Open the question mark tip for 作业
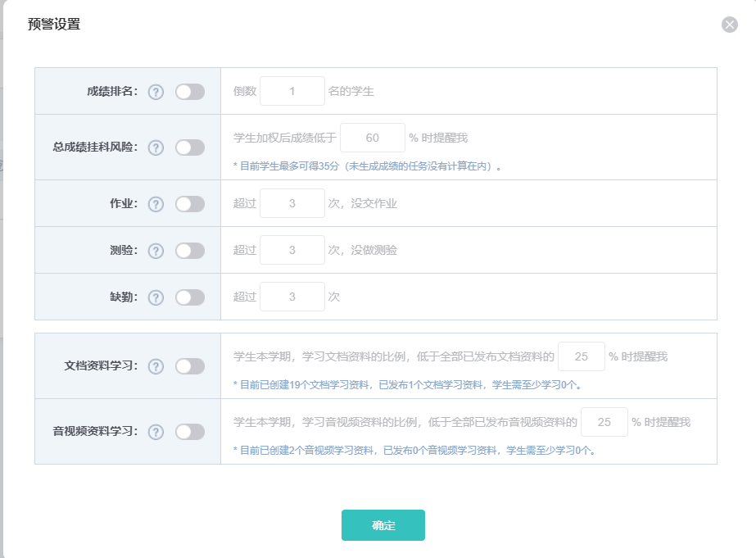Screen dimensions: 756x558 coord(156,204)
